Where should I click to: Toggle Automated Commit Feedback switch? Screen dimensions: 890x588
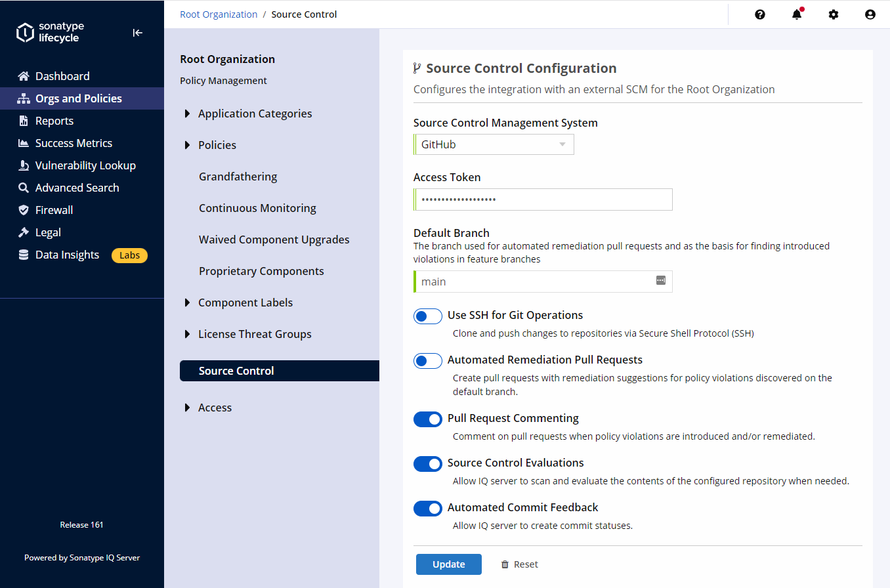(428, 509)
